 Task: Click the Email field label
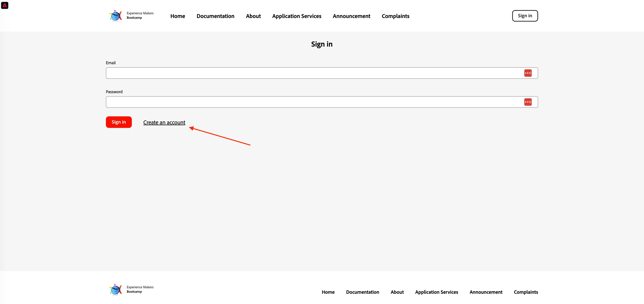111,63
